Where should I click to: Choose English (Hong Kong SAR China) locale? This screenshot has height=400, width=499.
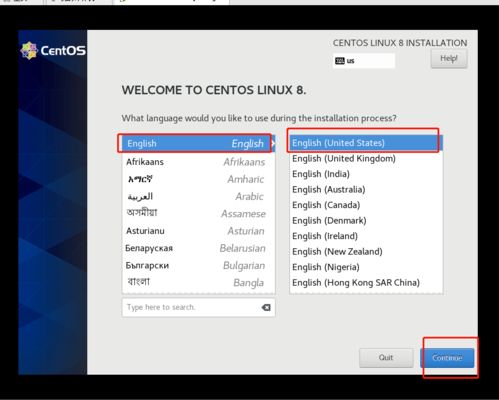(x=366, y=282)
